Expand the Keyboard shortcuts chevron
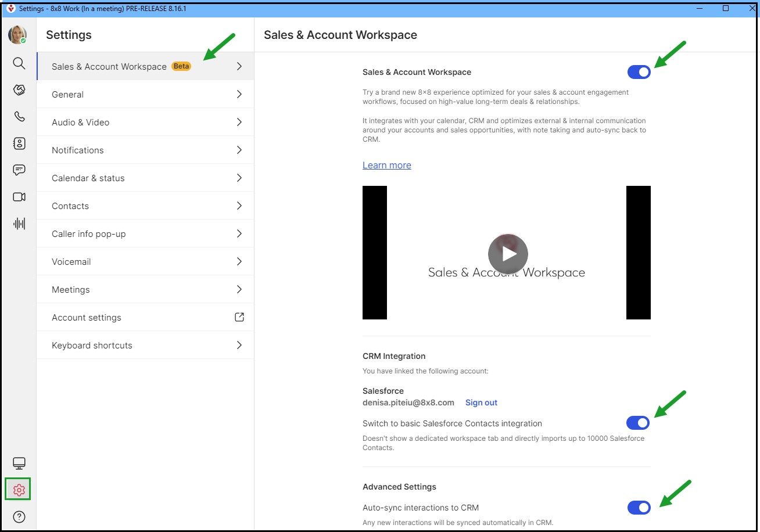The height and width of the screenshot is (532, 760). tap(239, 345)
